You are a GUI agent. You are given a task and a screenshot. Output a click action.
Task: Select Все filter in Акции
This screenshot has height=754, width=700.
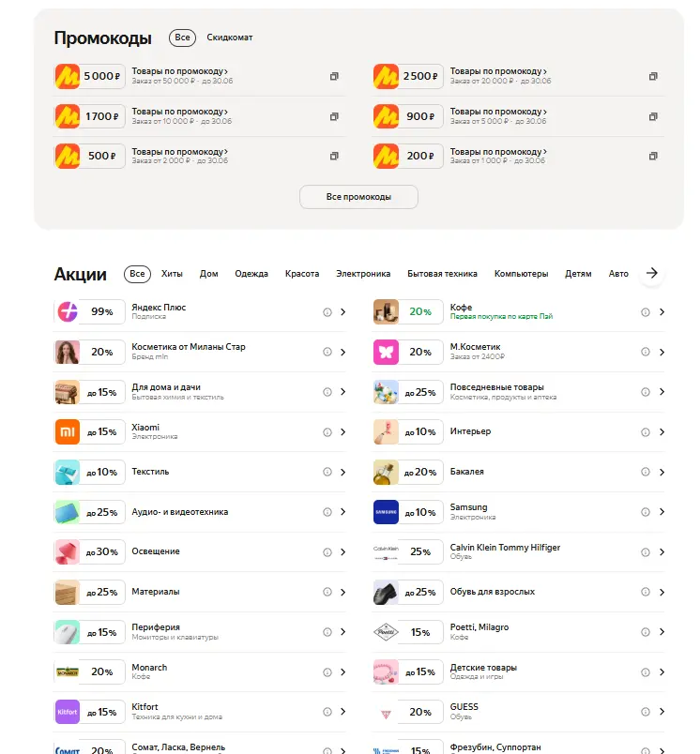(137, 274)
